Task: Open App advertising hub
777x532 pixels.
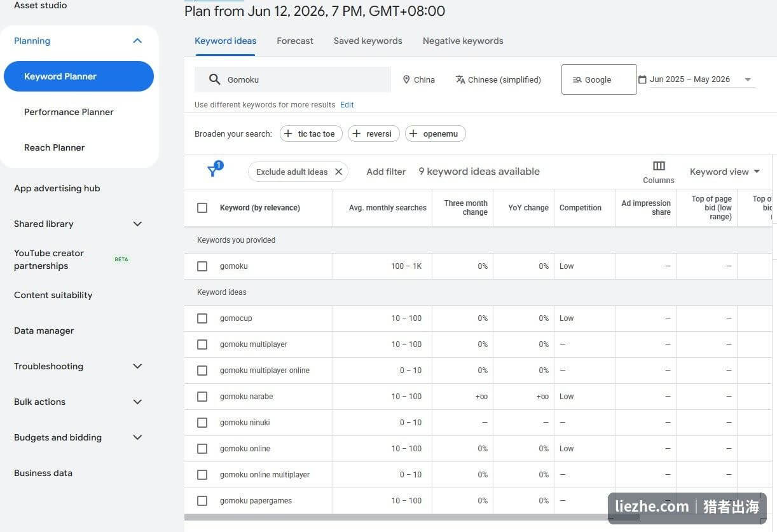Action: [57, 188]
